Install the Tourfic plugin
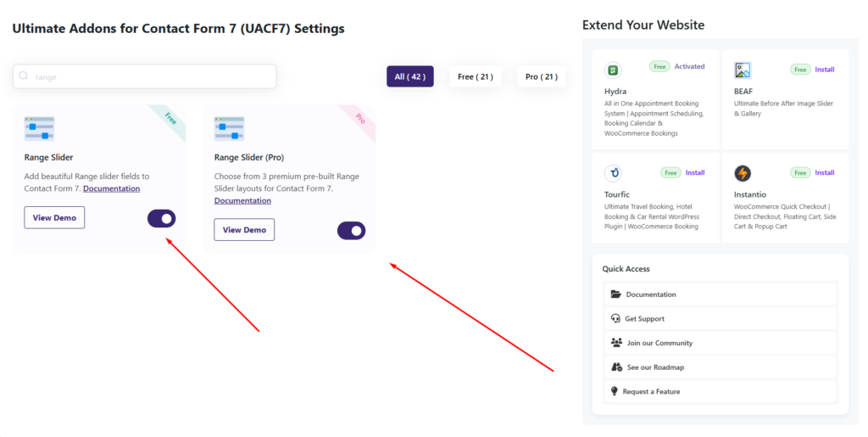 tap(695, 173)
